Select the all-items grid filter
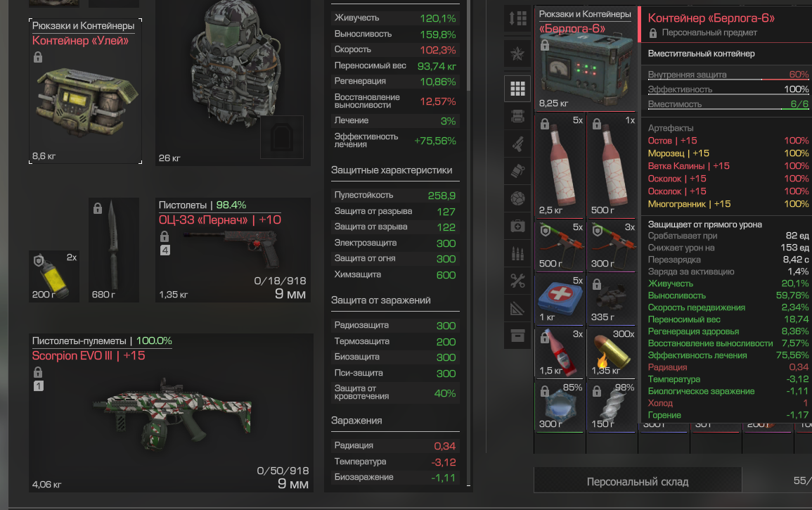The height and width of the screenshot is (510, 812). tap(517, 89)
